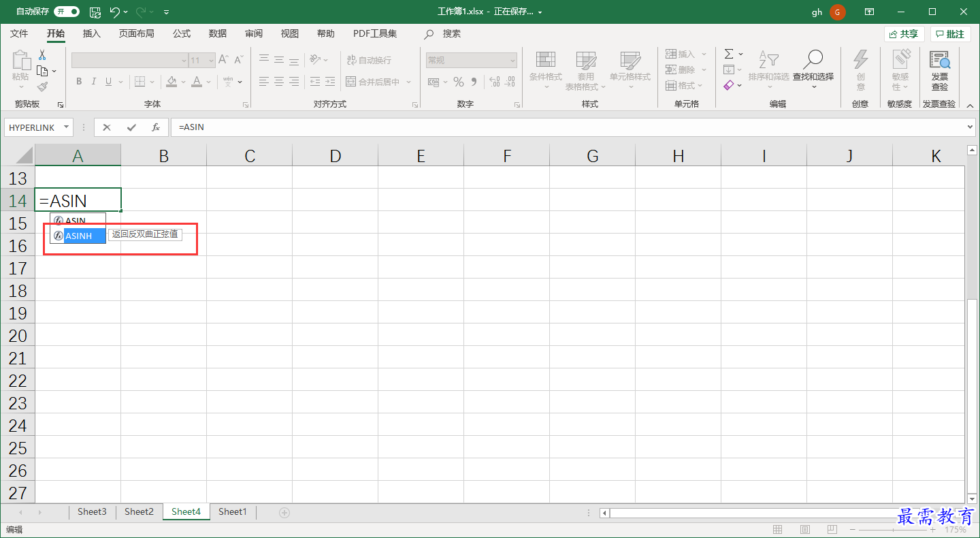The height and width of the screenshot is (538, 980).
Task: Open Customize Quick Access Toolbar dropdown
Action: tap(167, 12)
